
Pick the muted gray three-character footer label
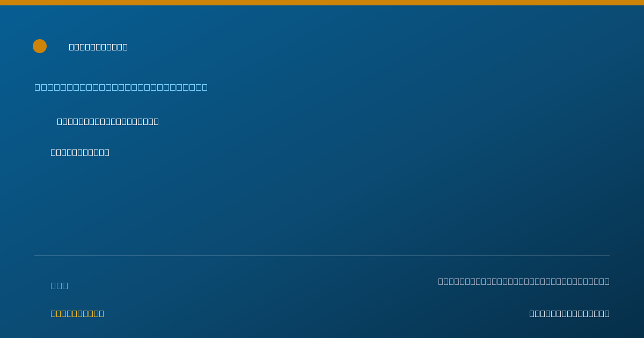click(x=60, y=285)
